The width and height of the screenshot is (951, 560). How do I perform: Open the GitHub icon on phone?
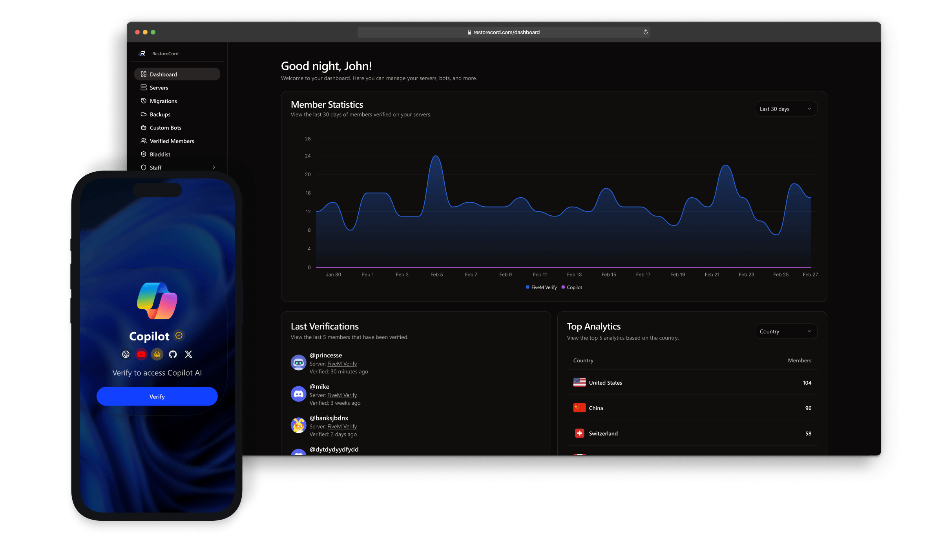tap(173, 355)
